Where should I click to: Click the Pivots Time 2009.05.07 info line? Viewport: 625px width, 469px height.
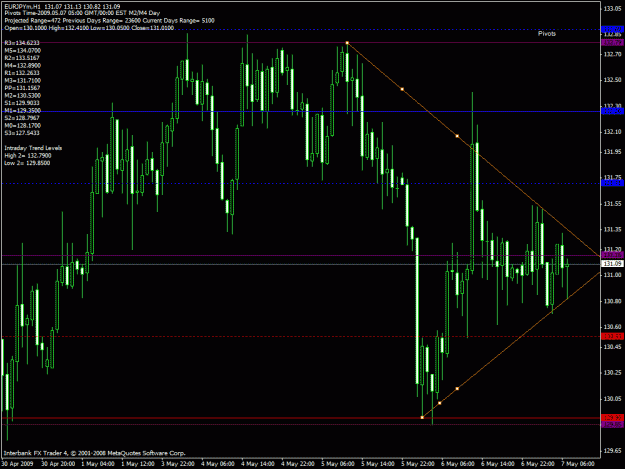pyautogui.click(x=82, y=13)
